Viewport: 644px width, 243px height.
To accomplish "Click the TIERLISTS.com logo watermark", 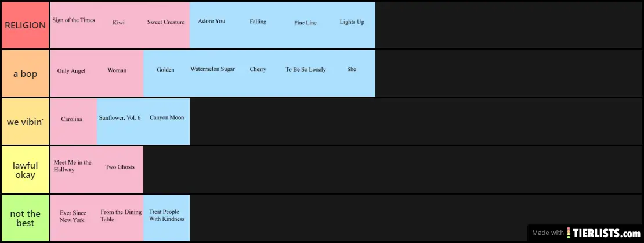I will (x=603, y=233).
